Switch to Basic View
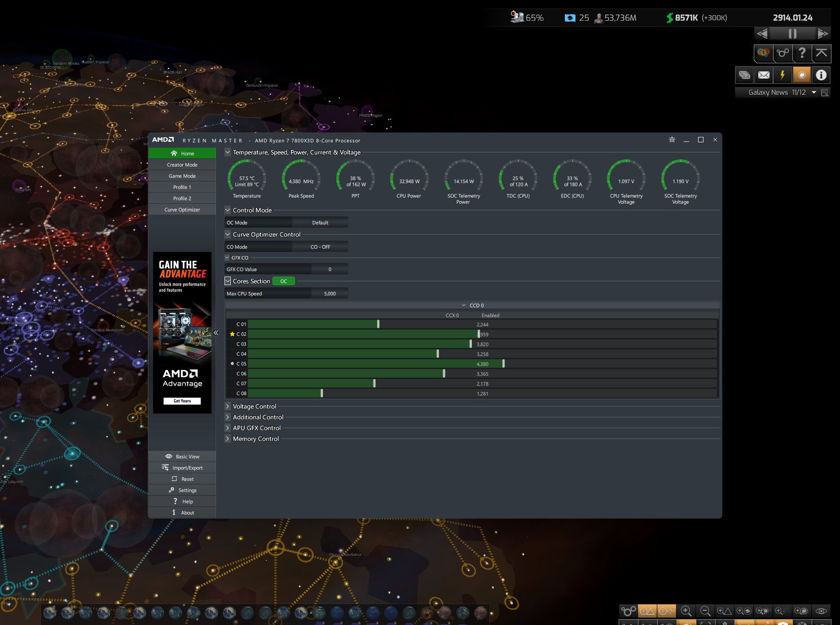Screen dimensions: 840x625 click(182, 457)
